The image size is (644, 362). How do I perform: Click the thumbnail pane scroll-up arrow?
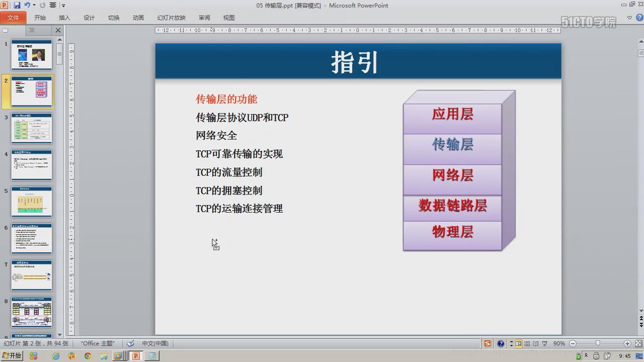tap(60, 41)
